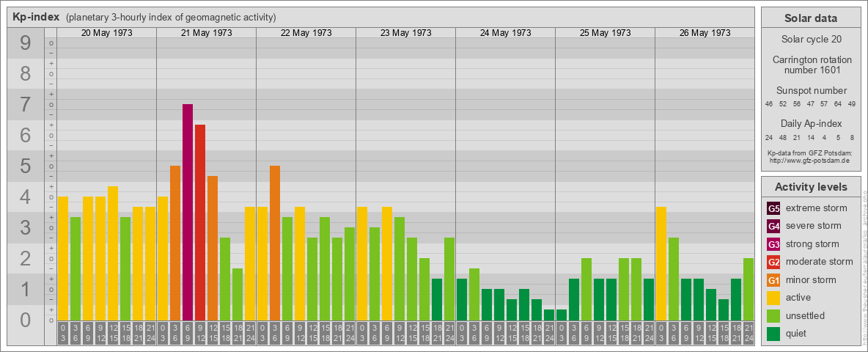Screen dimensions: 868x352
Task: Select the daily Ap-index value 14
Action: pos(810,137)
